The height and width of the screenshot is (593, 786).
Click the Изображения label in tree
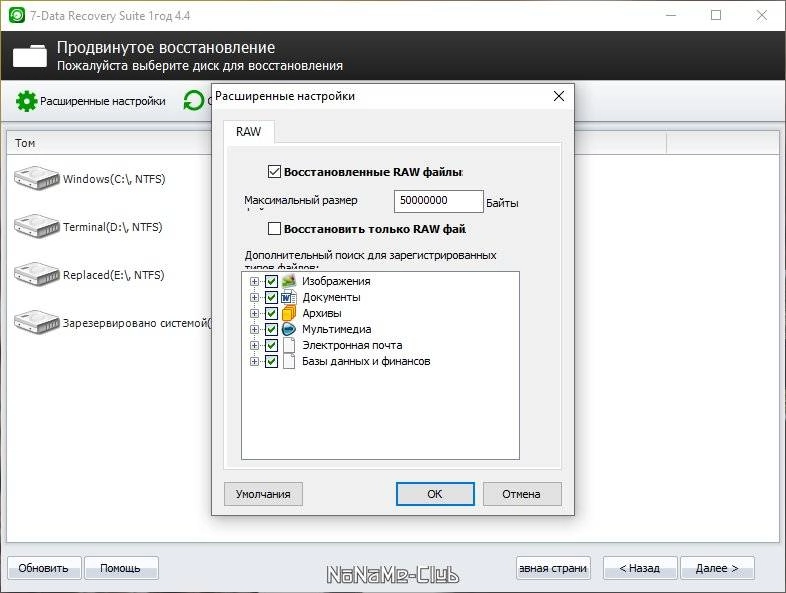(x=336, y=281)
